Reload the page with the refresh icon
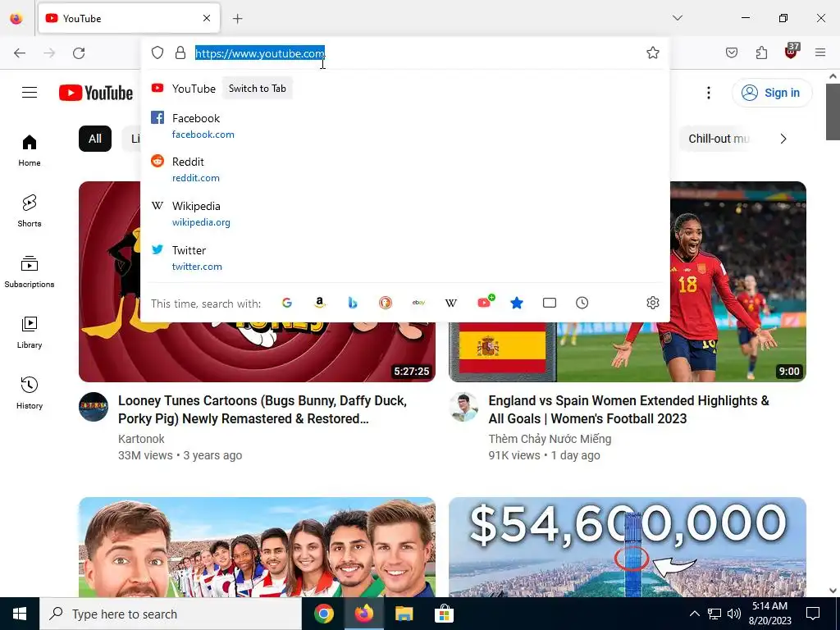The width and height of the screenshot is (840, 630). pos(79,53)
